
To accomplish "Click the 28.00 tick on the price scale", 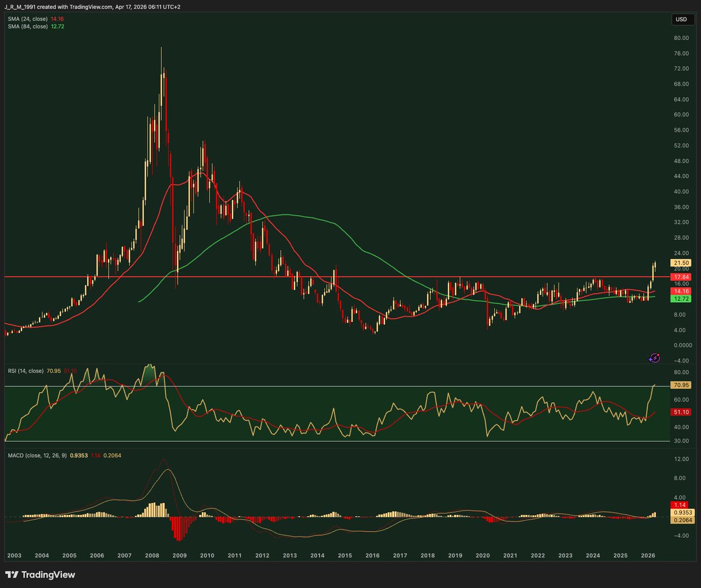I will click(x=681, y=238).
